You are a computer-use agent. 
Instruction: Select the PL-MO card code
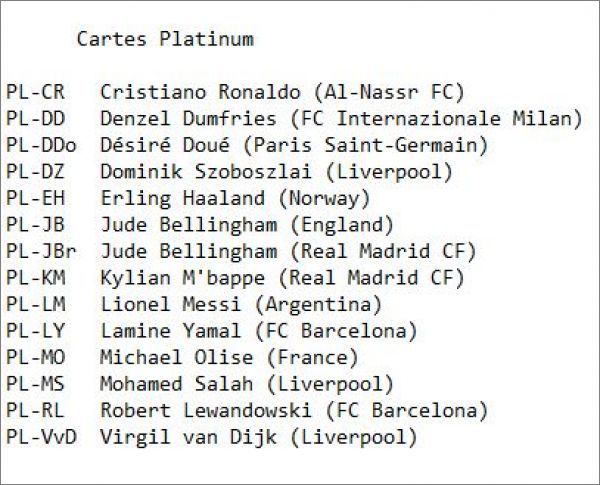pyautogui.click(x=35, y=357)
